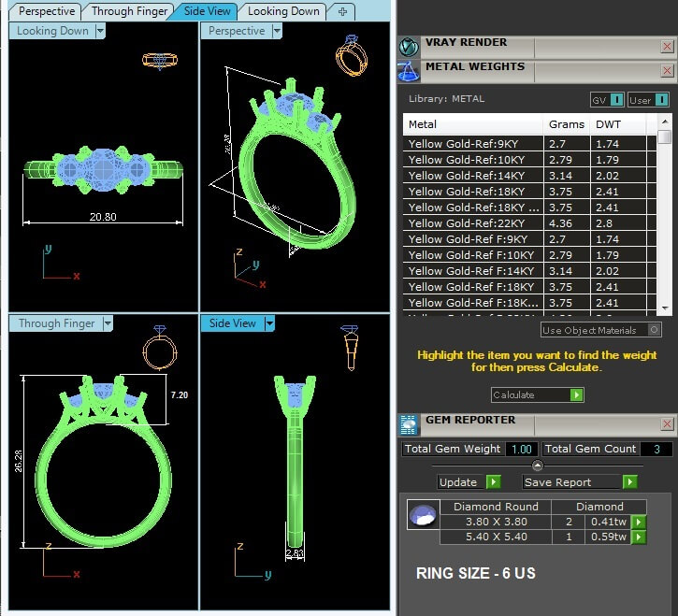This screenshot has height=616, width=678.
Task: Enable Use Object Materials option
Action: click(654, 330)
